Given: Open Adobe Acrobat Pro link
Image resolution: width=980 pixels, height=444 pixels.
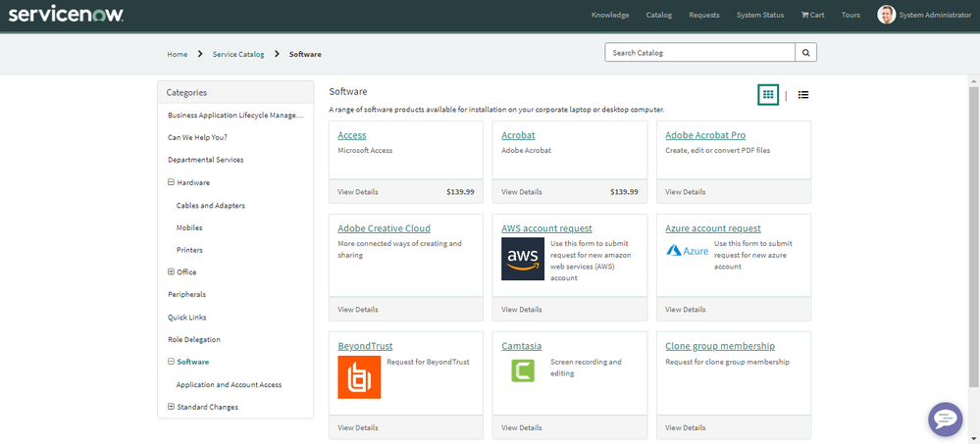Looking at the screenshot, I should 705,135.
